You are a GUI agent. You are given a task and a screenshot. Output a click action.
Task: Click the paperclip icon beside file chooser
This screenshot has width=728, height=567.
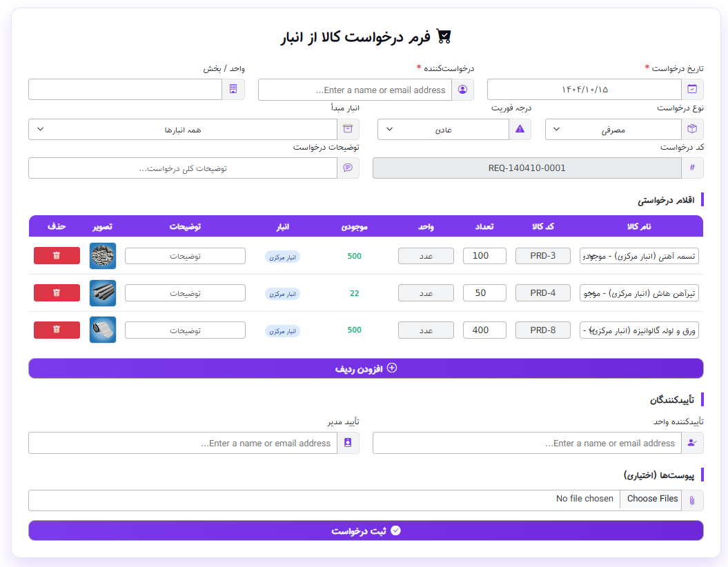click(692, 501)
